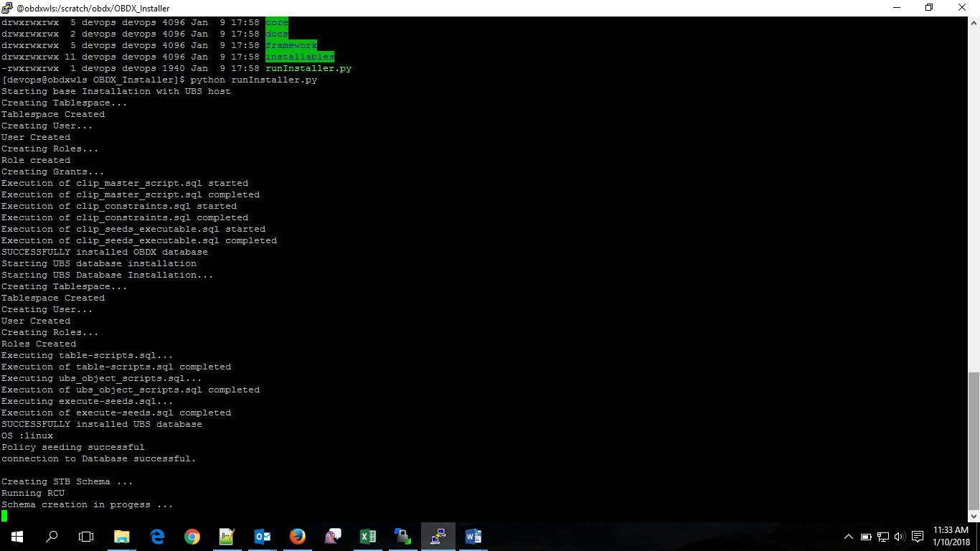980x551 pixels.
Task: Click 'clip_constraints.sql completed' line
Action: click(162, 217)
